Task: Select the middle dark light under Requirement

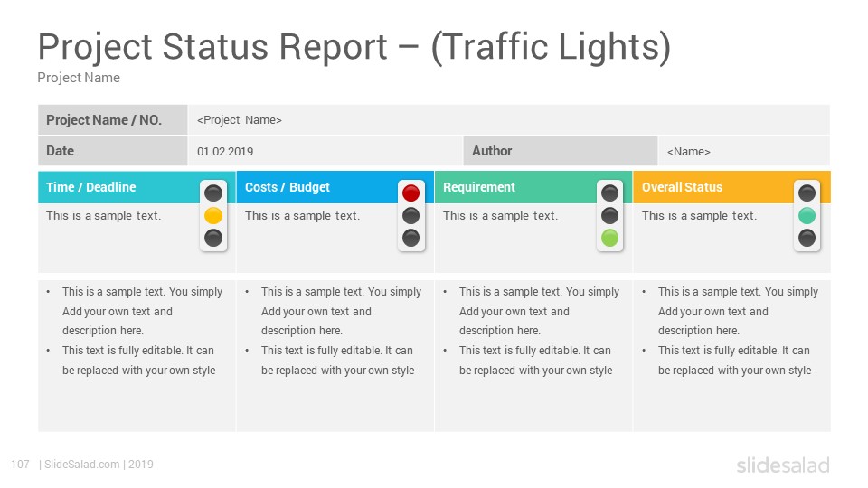Action: tap(609, 216)
